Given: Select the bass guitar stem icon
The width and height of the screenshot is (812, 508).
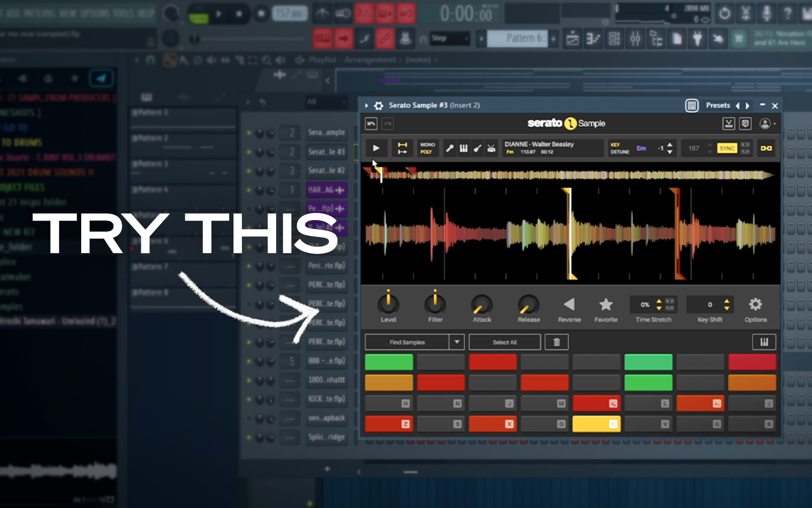Looking at the screenshot, I should 477,148.
